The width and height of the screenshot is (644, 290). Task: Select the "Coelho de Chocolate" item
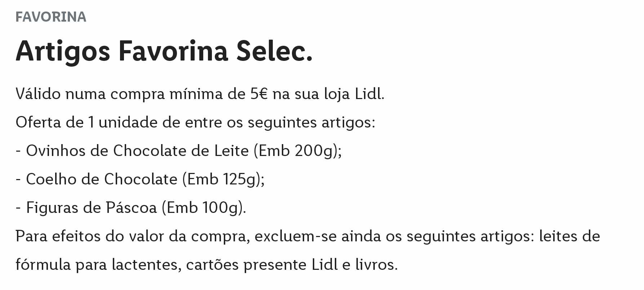(102, 179)
